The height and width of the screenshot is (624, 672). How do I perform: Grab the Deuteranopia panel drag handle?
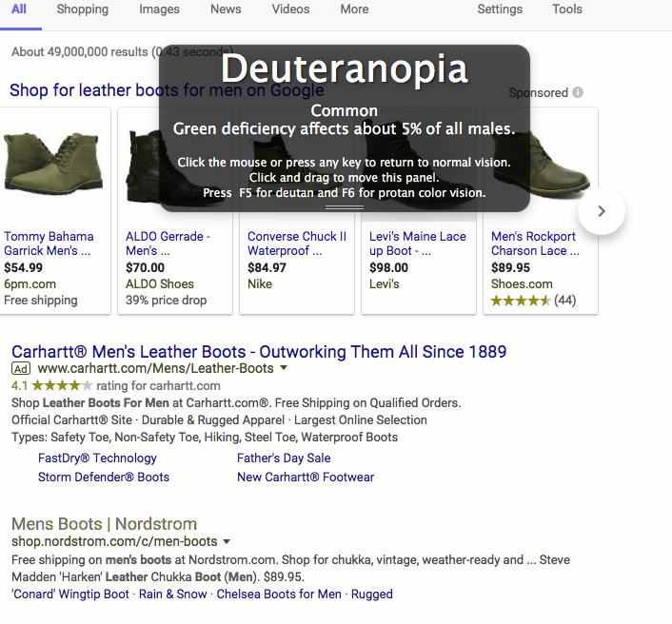(345, 207)
